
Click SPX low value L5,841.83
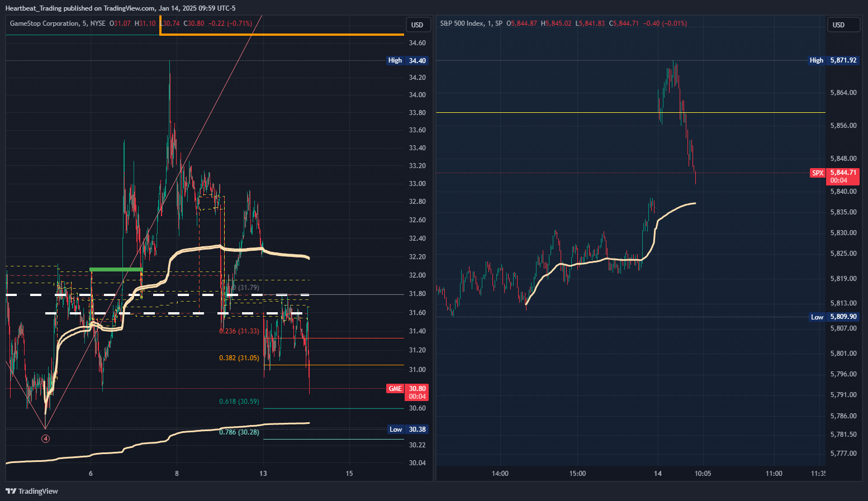[590, 23]
